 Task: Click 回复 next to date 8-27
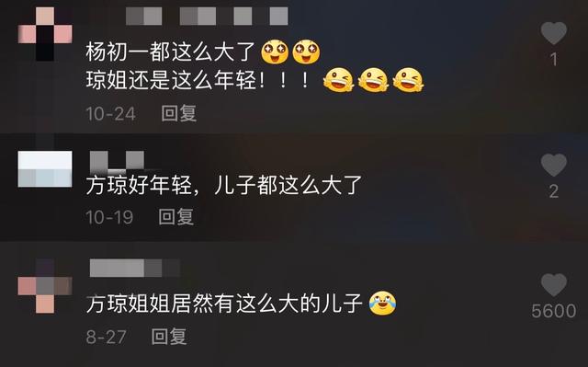click(x=169, y=337)
